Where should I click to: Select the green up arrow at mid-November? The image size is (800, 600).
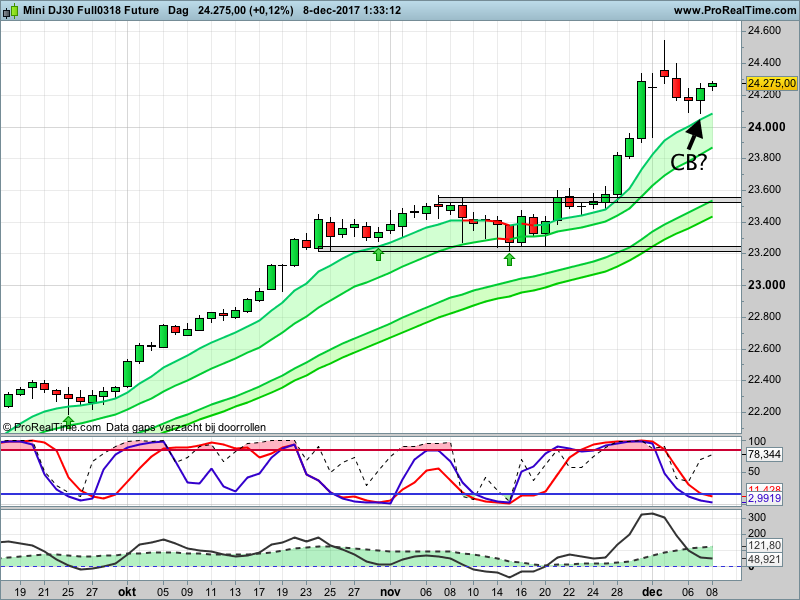point(509,260)
